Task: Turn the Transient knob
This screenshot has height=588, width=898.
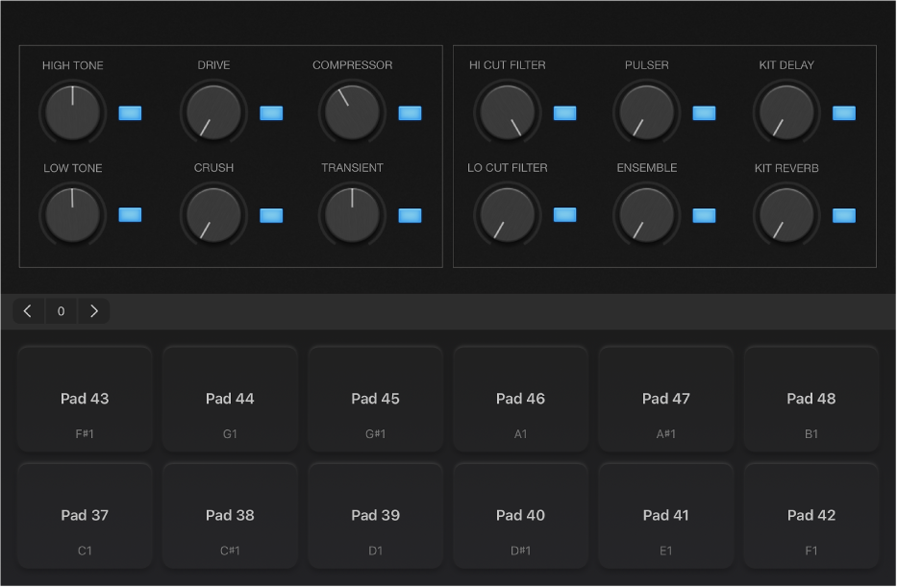Action: point(352,214)
